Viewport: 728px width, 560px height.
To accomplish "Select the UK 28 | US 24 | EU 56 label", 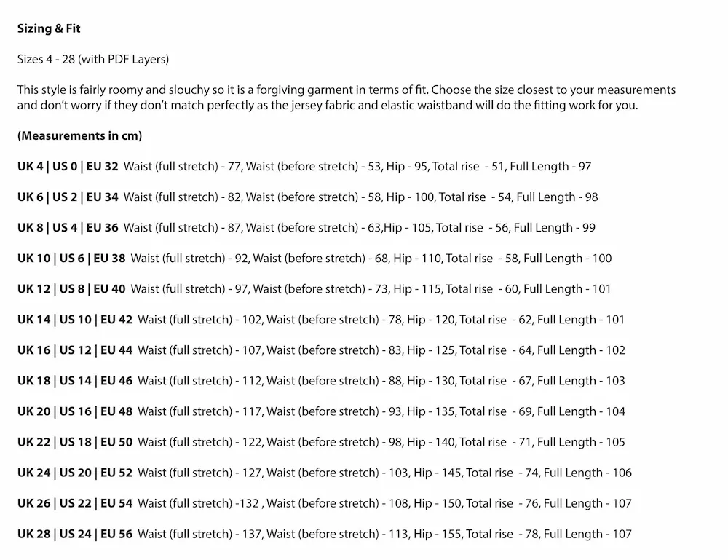I will [75, 534].
